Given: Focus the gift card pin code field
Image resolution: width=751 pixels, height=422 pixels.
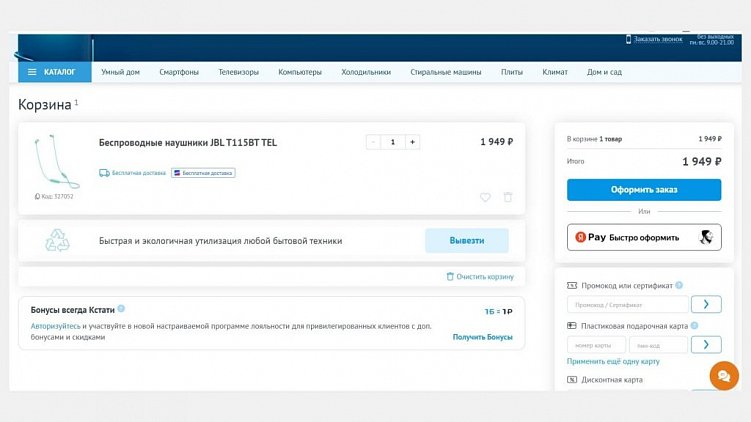Looking at the screenshot, I should click(658, 345).
